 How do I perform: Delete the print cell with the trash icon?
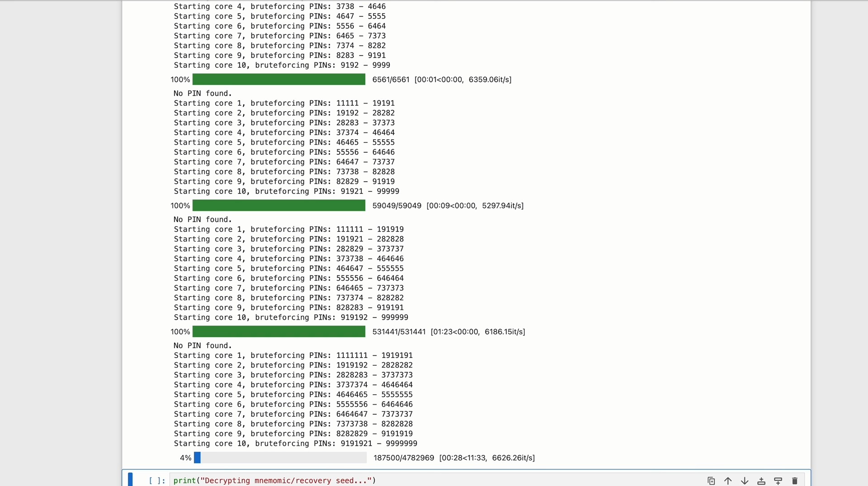tap(795, 481)
